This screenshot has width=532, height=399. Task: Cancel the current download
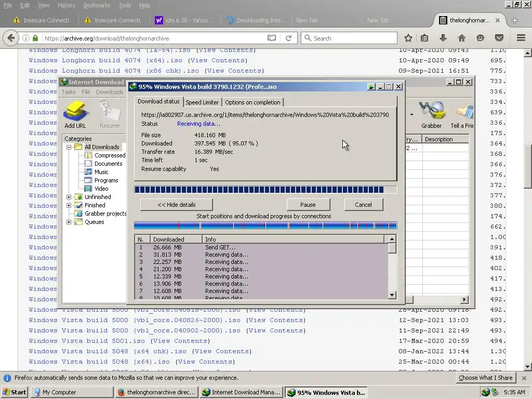[x=363, y=205]
